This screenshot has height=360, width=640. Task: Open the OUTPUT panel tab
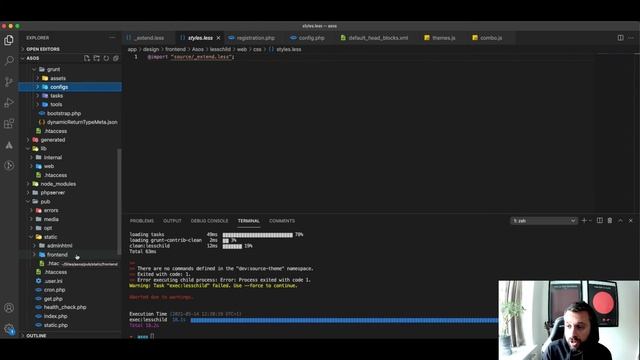[172, 221]
